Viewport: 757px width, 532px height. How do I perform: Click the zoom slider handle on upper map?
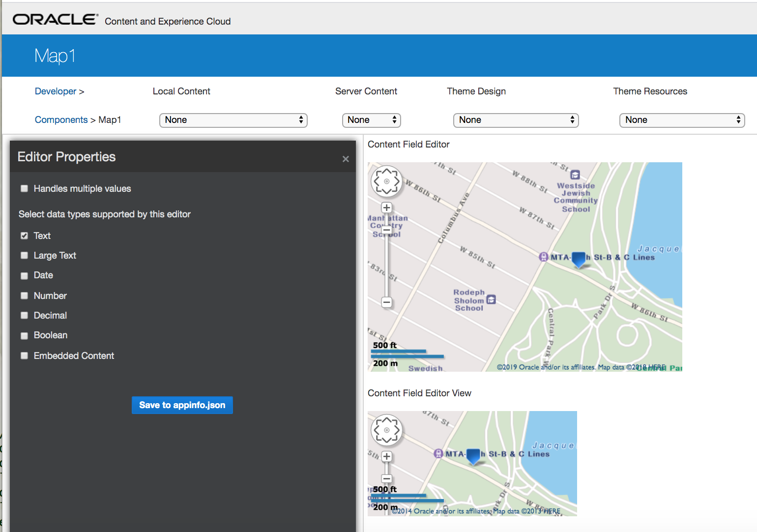pyautogui.click(x=387, y=229)
